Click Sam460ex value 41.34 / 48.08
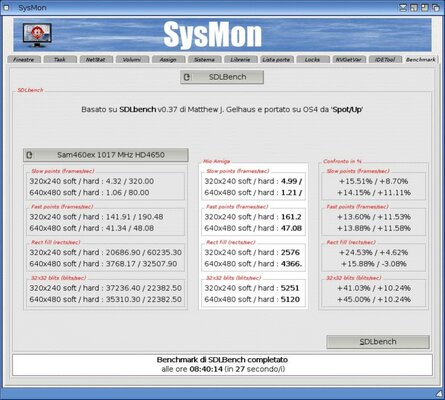This screenshot has width=445, height=400. pos(130,228)
